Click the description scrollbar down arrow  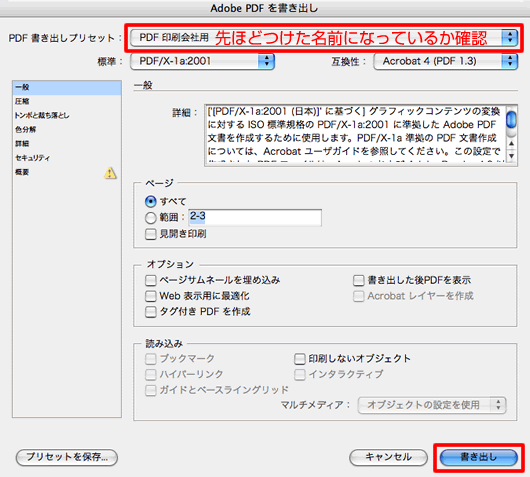click(x=511, y=156)
